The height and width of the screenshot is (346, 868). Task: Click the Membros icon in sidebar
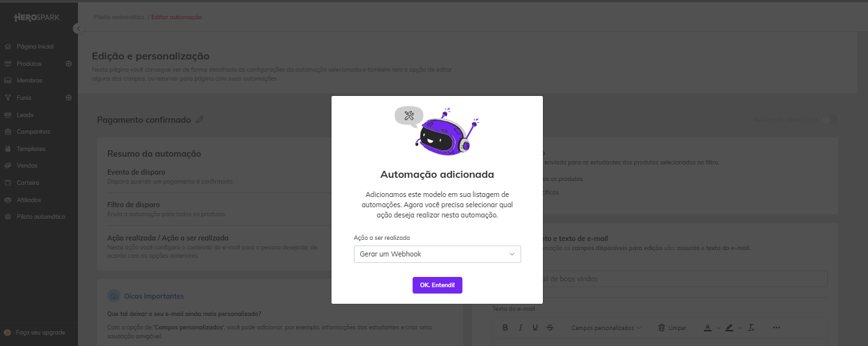point(8,81)
